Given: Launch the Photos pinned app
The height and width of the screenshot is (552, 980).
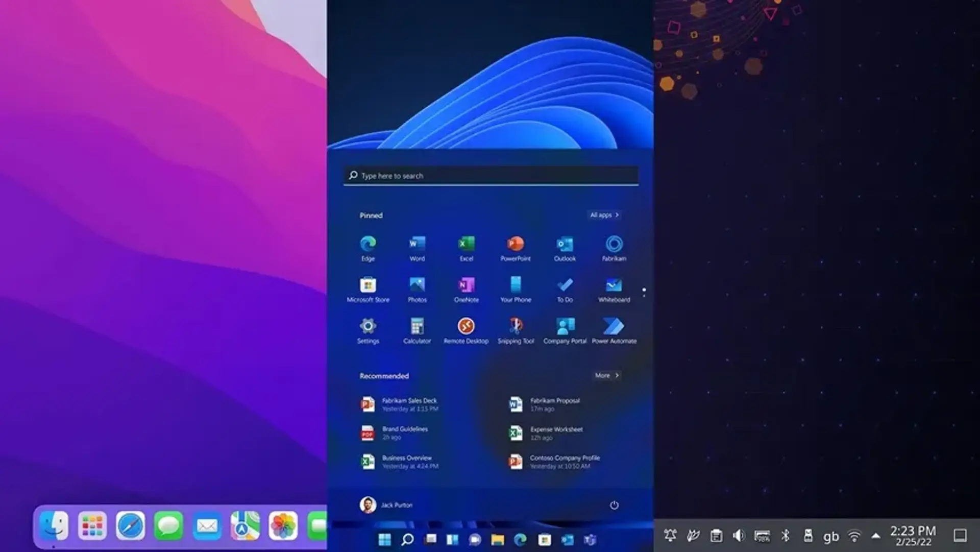Looking at the screenshot, I should [417, 290].
